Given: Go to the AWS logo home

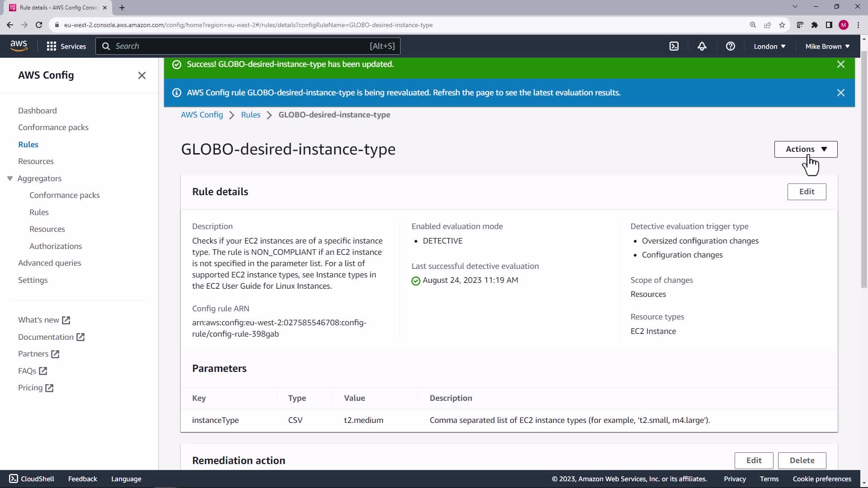Looking at the screenshot, I should [x=19, y=46].
